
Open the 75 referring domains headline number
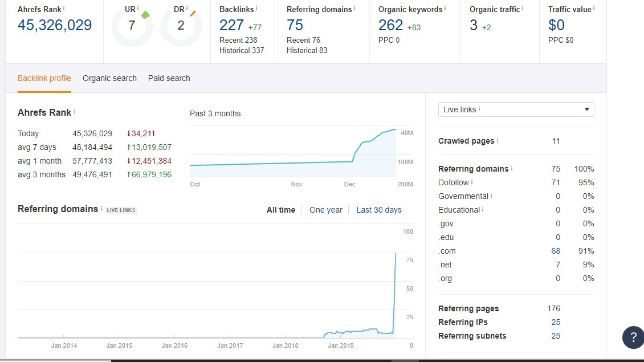click(295, 26)
